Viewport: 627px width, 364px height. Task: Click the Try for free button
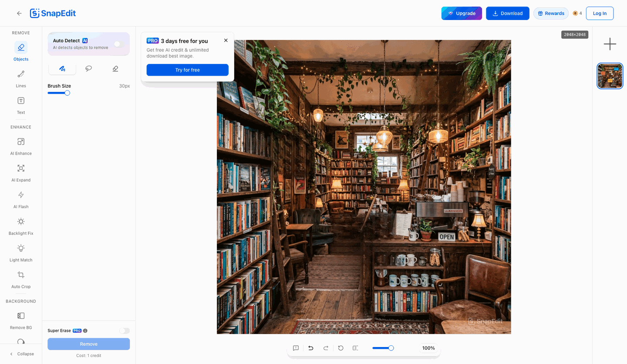point(188,70)
